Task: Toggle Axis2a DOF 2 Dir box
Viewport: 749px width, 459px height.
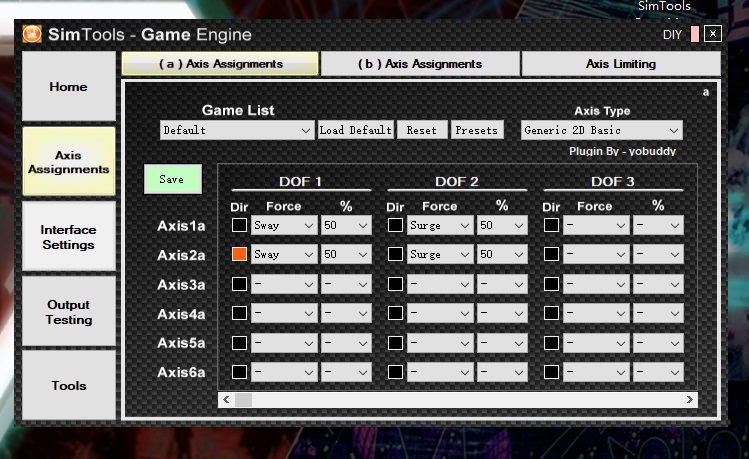Action: 395,254
